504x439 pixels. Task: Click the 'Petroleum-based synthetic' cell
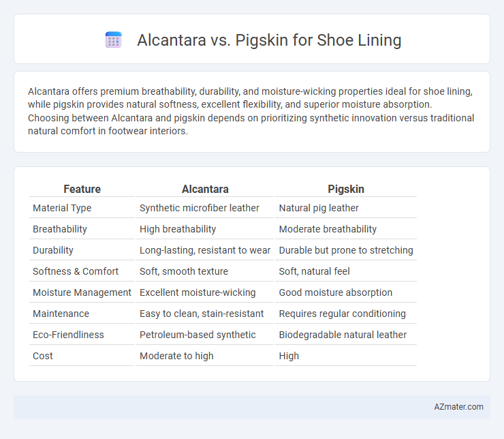[198, 335]
